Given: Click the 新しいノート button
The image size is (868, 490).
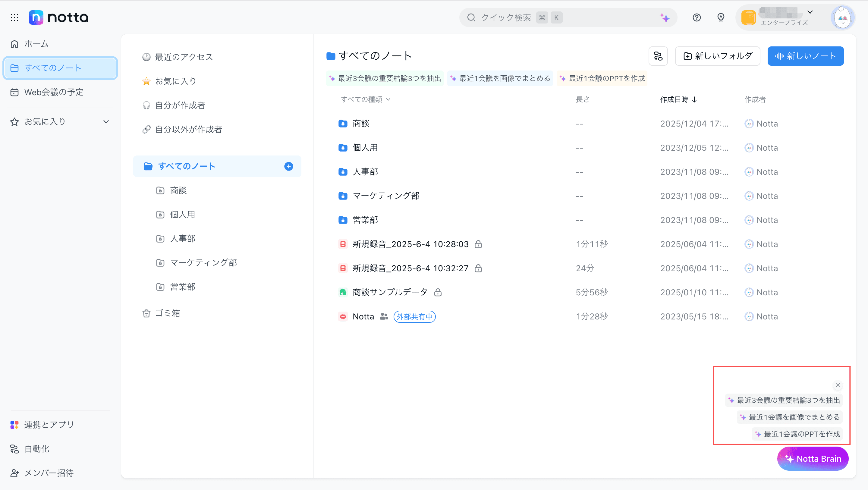Looking at the screenshot, I should [x=805, y=56].
